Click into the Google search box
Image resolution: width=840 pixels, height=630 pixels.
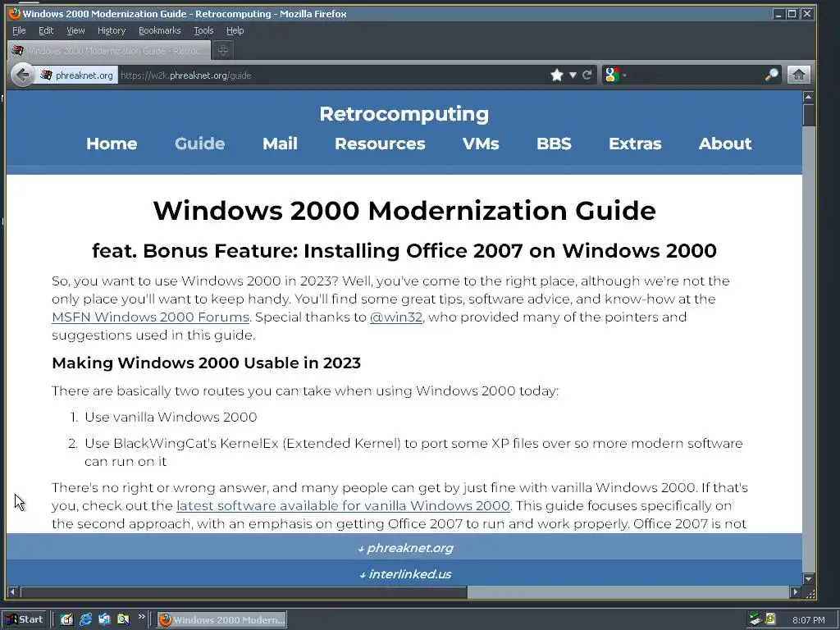[696, 75]
